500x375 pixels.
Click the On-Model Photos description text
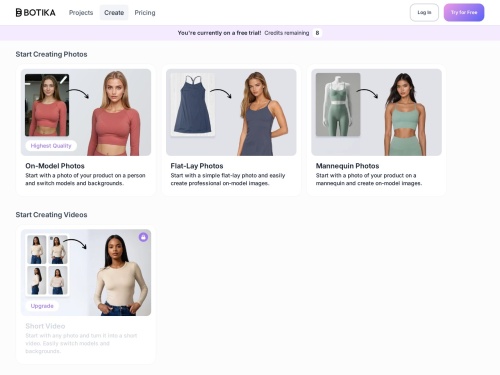point(85,179)
